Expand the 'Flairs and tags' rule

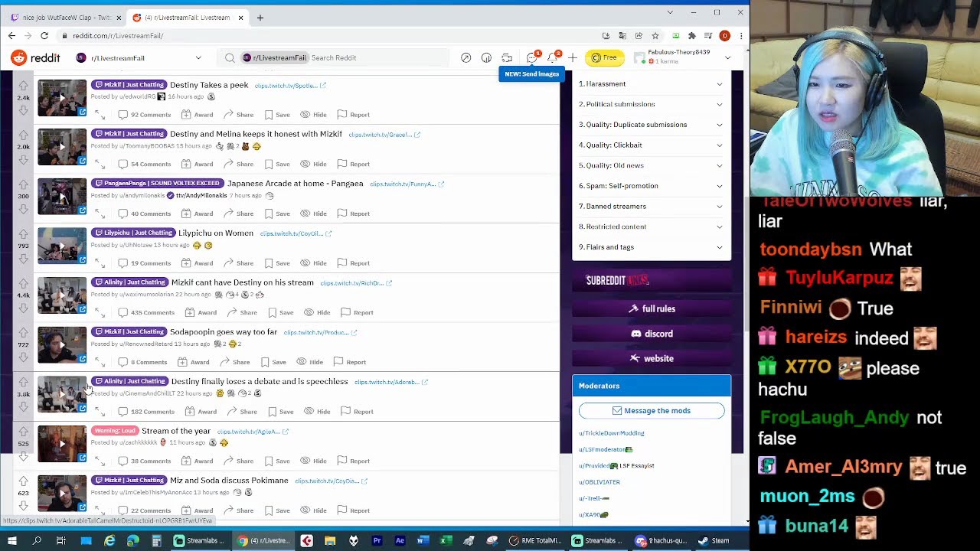(x=652, y=247)
